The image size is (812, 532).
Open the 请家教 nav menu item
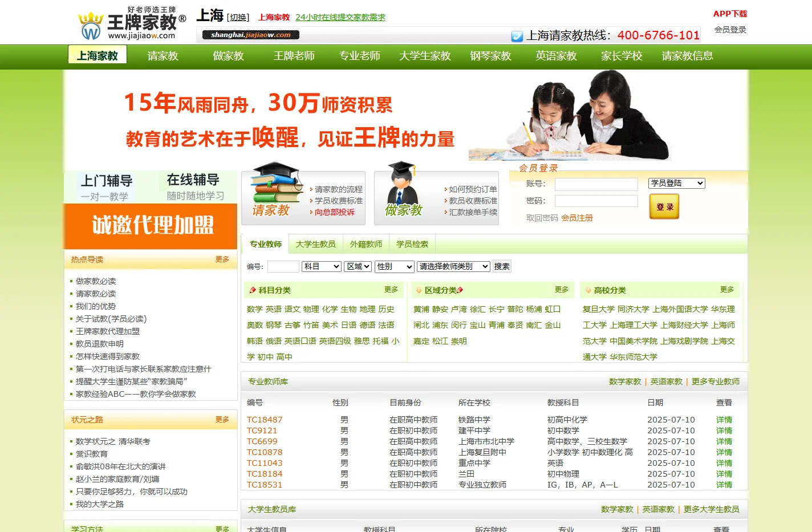163,56
